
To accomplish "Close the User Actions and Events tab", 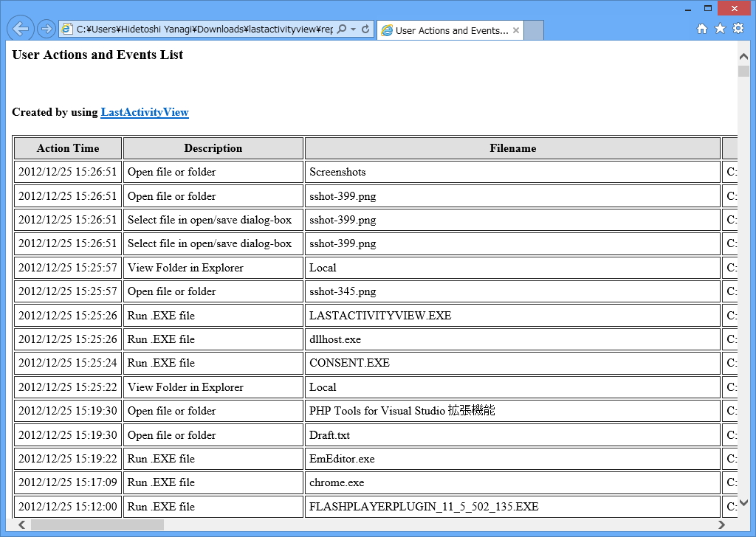I will pyautogui.click(x=515, y=30).
